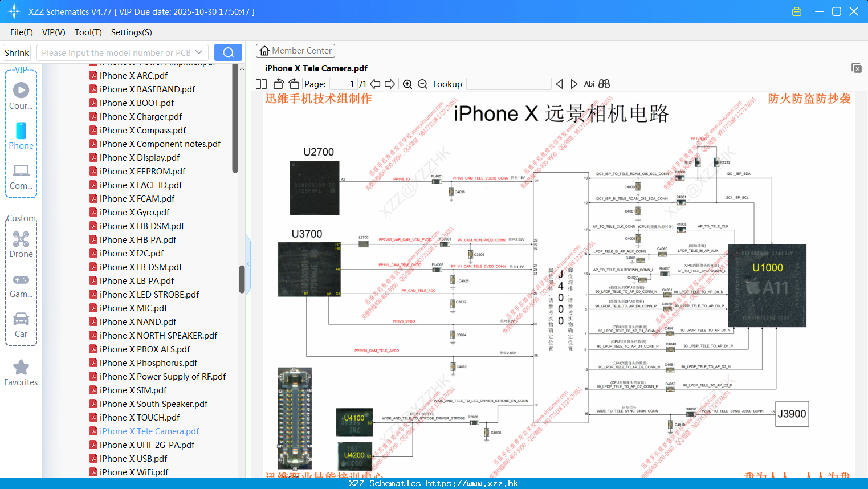
Task: Find next lookup match
Action: click(574, 84)
